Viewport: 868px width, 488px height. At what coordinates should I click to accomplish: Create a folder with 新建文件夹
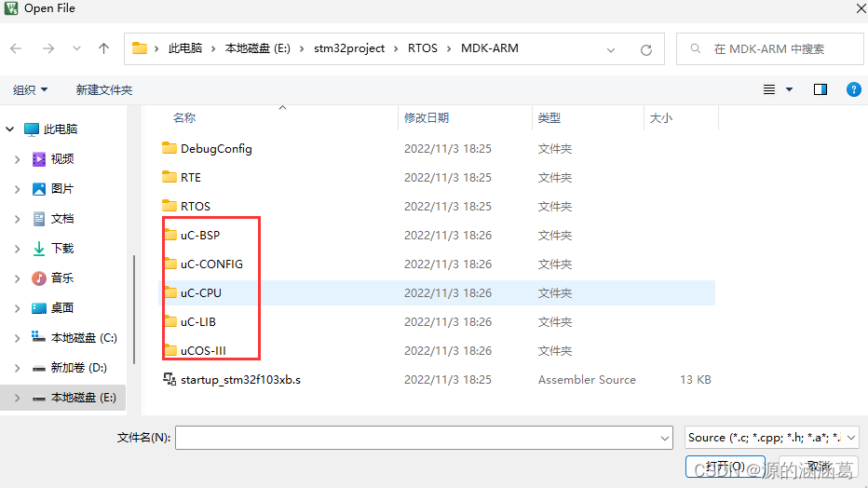(x=104, y=89)
